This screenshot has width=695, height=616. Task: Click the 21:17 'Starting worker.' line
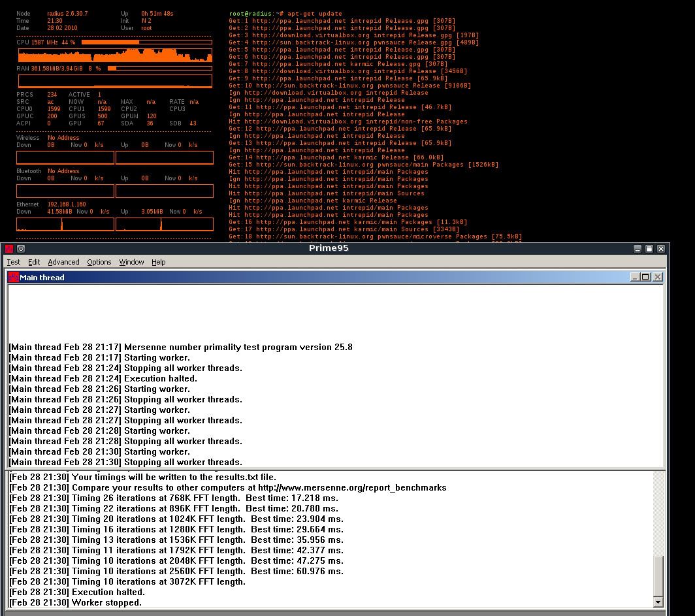coord(99,357)
